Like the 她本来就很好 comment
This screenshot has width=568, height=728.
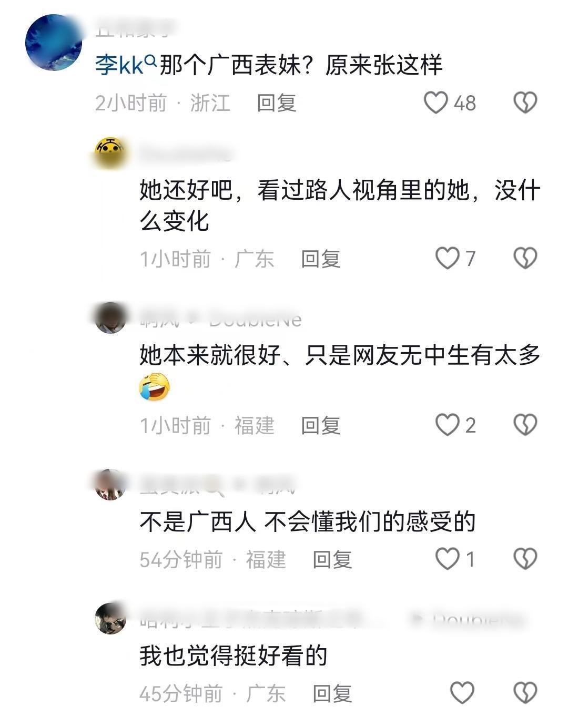tap(448, 425)
